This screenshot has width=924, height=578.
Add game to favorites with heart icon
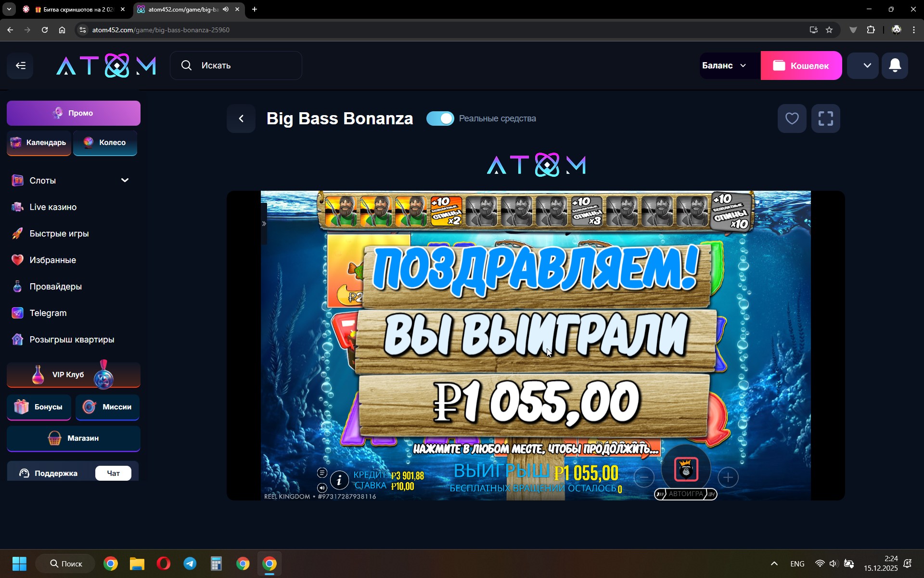tap(792, 118)
